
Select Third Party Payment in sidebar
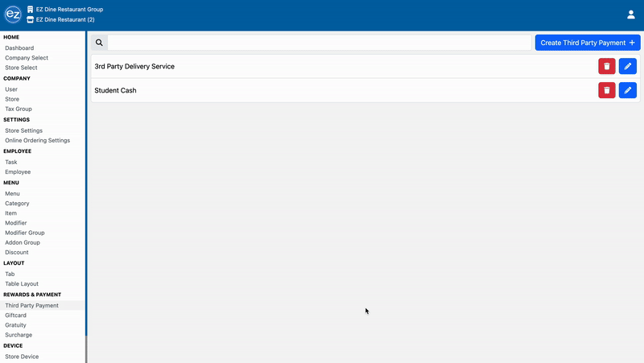[31, 306]
